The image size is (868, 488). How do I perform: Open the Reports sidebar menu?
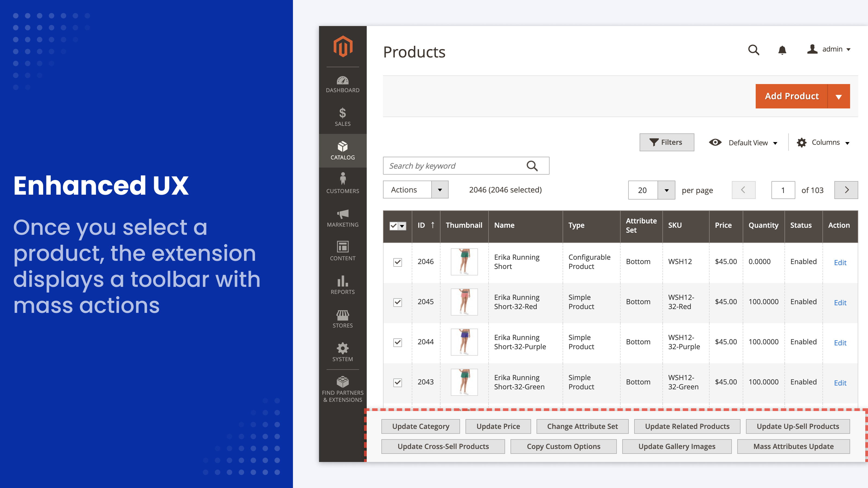pyautogui.click(x=343, y=285)
